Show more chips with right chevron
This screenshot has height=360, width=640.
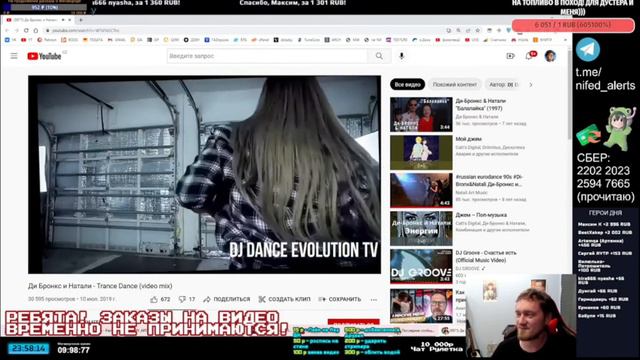click(531, 85)
